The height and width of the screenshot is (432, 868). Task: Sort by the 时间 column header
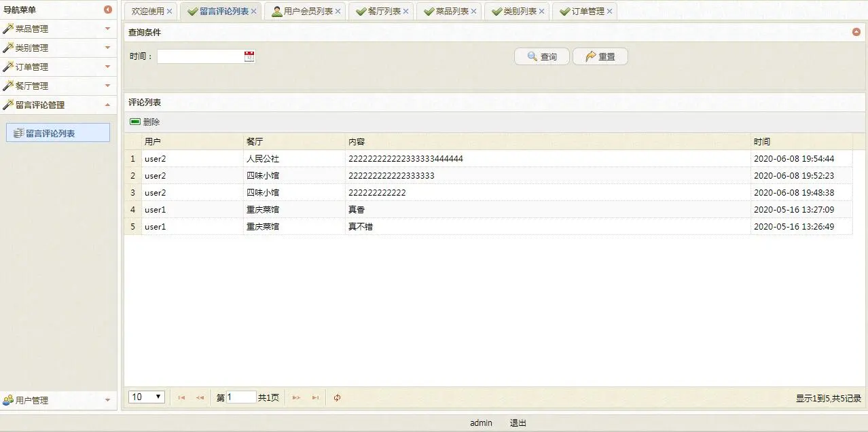(801, 141)
